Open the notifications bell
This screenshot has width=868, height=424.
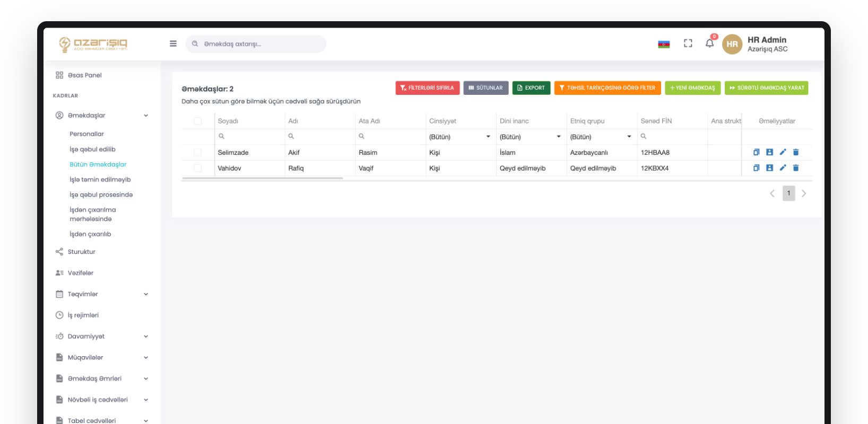click(x=710, y=43)
